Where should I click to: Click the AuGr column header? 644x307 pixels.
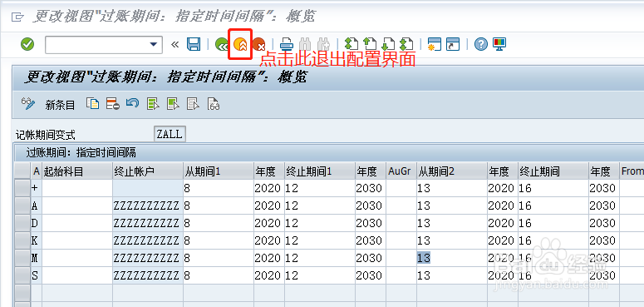pos(401,171)
